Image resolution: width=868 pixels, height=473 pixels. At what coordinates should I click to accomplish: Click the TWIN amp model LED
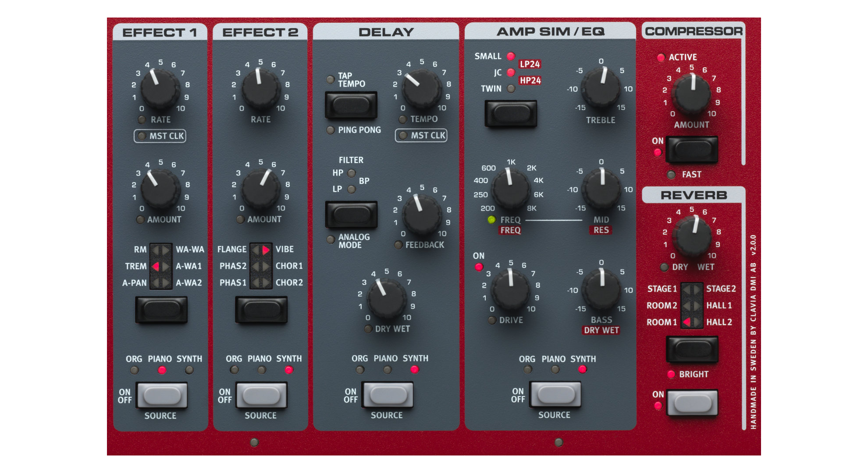point(511,88)
